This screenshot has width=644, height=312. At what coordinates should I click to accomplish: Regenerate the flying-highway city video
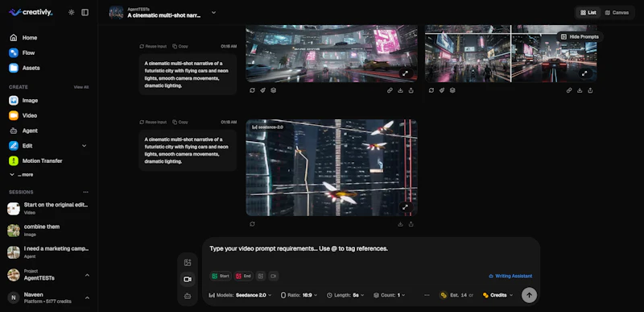(x=252, y=90)
